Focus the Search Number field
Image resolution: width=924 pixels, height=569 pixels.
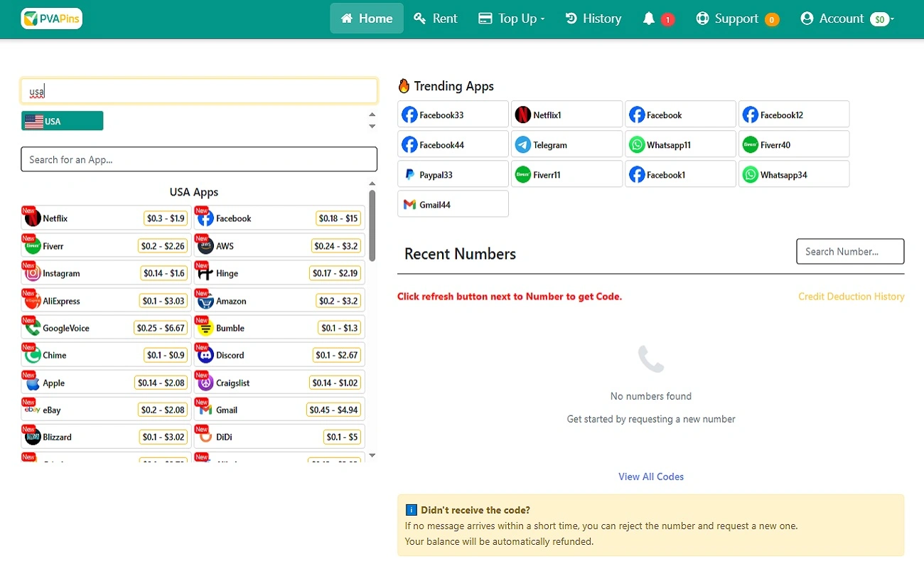(x=850, y=252)
